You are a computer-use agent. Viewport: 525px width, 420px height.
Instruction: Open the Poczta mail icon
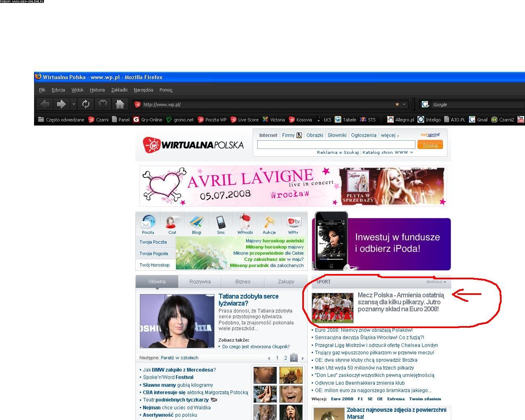pos(148,224)
